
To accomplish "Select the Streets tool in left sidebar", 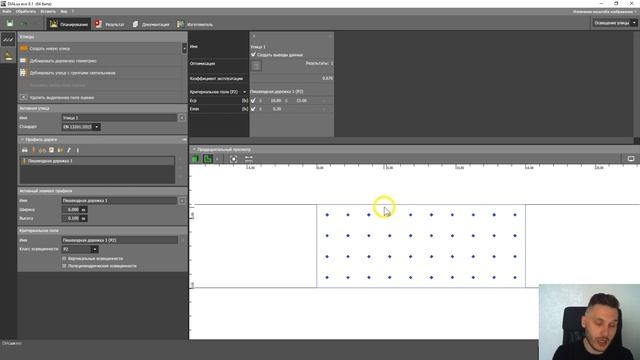I will [x=8, y=39].
